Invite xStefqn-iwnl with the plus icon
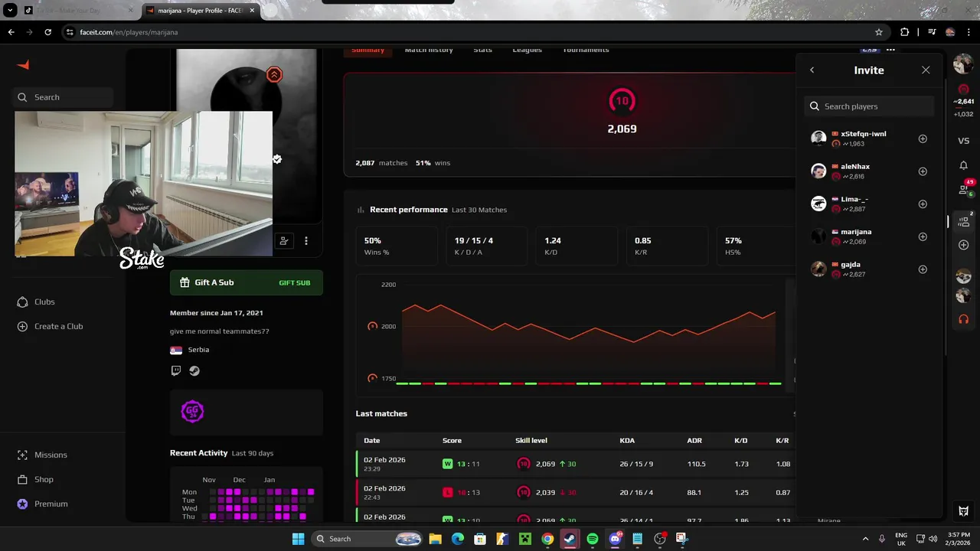Viewport: 980px width, 551px height. click(923, 139)
